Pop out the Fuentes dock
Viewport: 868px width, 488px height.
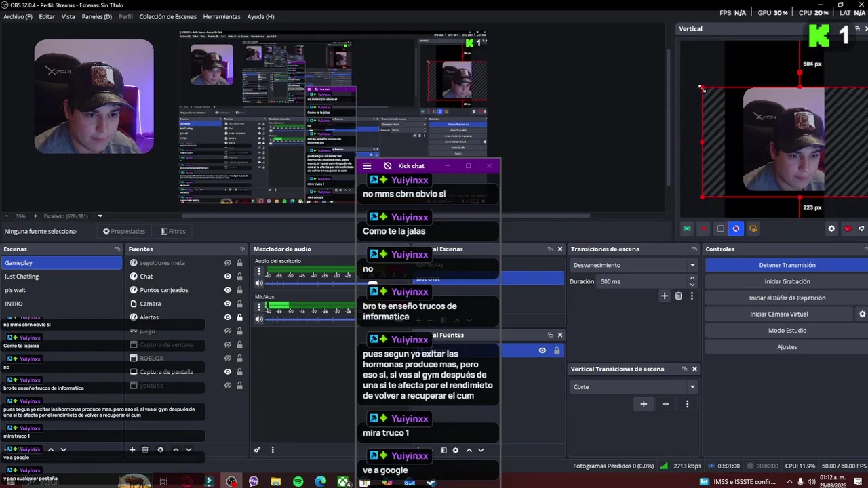pyautogui.click(x=242, y=249)
